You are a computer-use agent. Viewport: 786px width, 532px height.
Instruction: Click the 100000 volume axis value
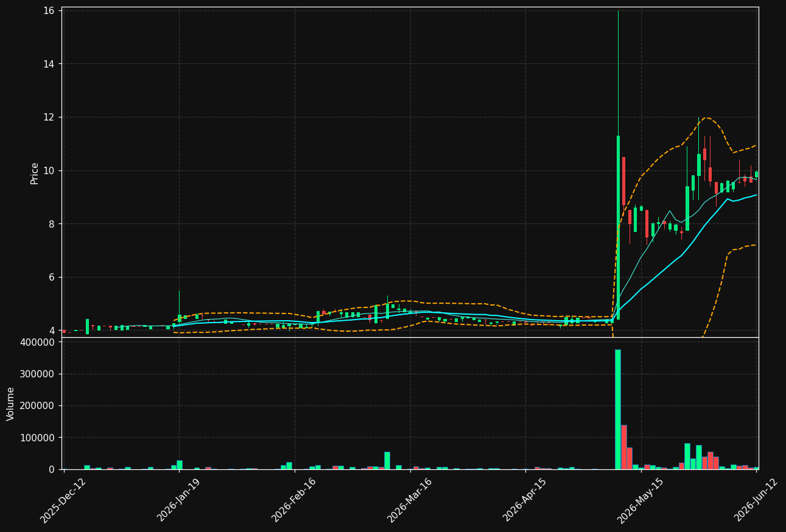(38, 438)
